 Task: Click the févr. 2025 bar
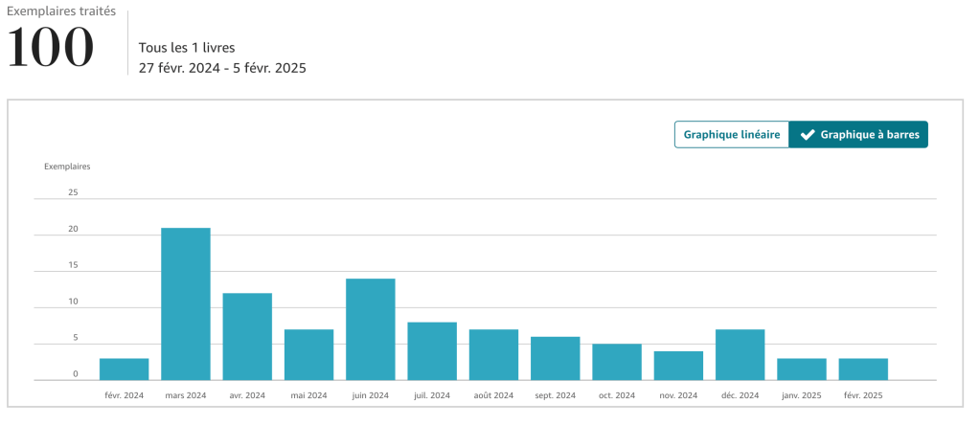coord(863,369)
